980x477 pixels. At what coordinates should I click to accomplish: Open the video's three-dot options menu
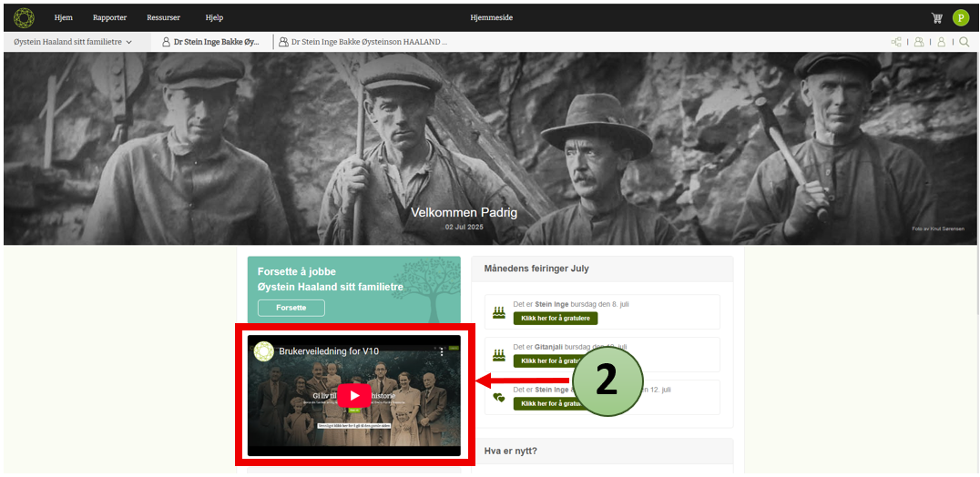click(x=442, y=351)
